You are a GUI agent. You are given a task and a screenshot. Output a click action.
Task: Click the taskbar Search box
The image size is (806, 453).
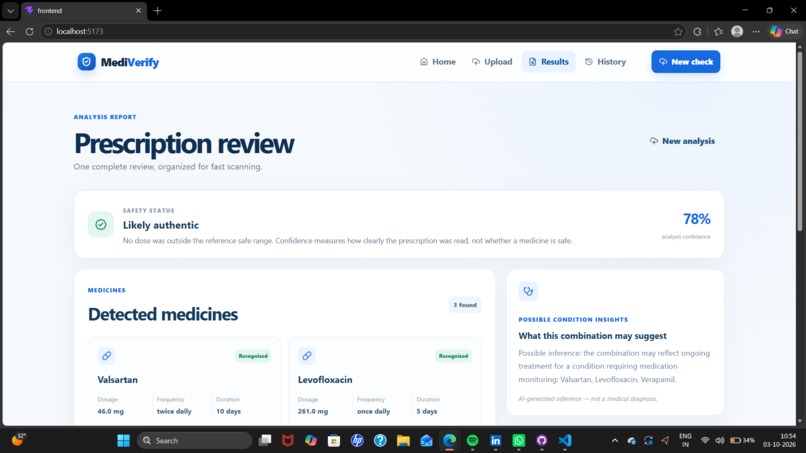coord(194,441)
